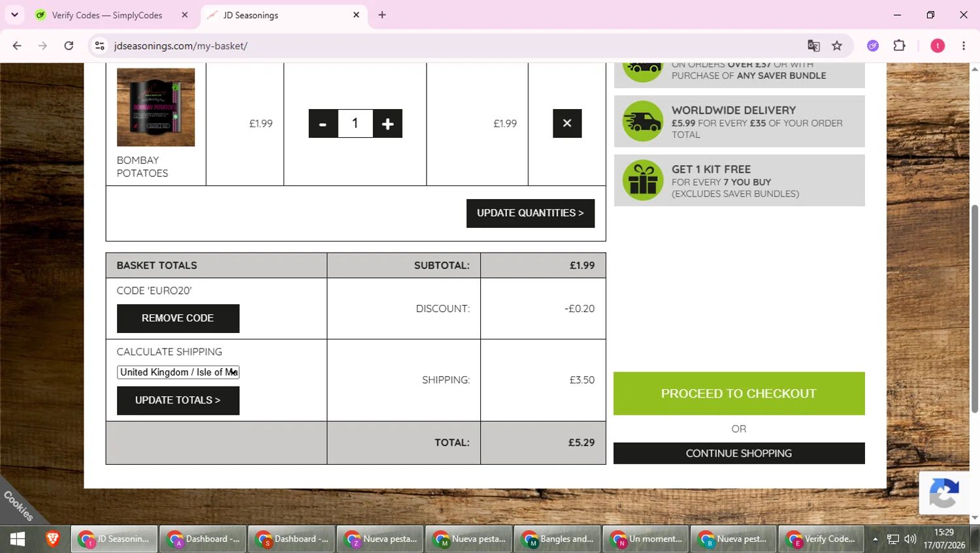This screenshot has height=553, width=980.
Task: Click the Bombay Potatoes product name
Action: coord(142,166)
